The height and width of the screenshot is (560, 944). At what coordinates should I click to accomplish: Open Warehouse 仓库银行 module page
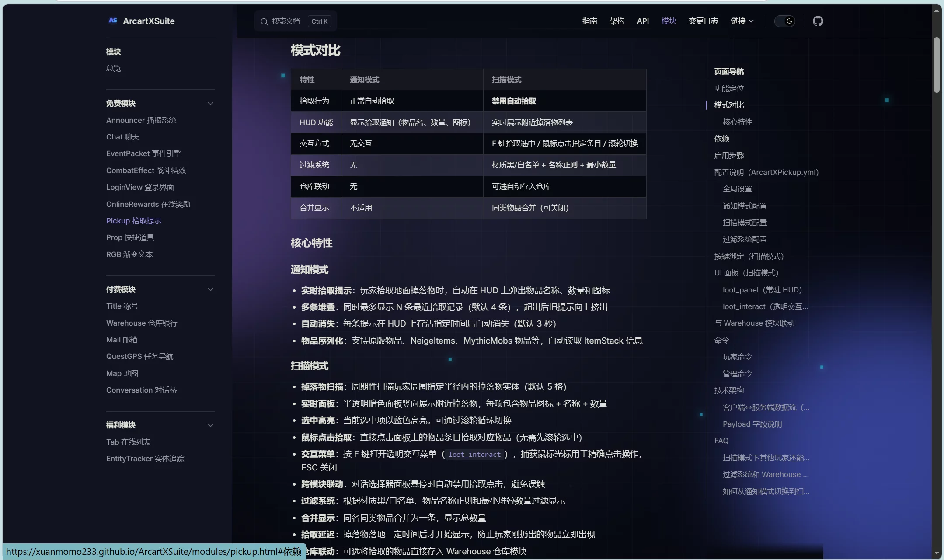[x=142, y=323]
